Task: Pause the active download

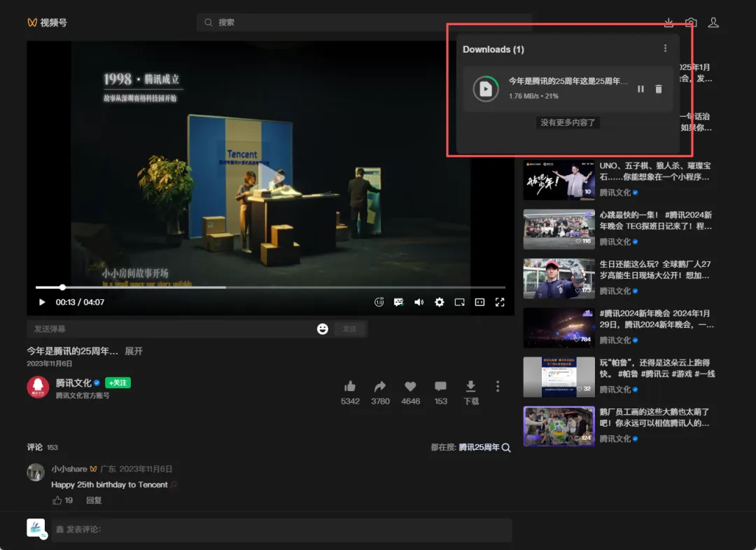Action: click(640, 89)
